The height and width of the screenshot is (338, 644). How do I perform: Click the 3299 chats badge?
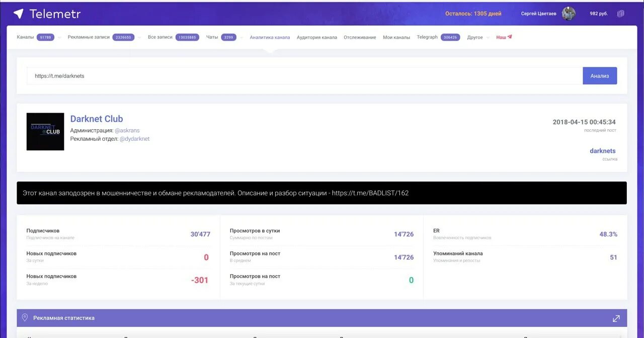tap(228, 37)
